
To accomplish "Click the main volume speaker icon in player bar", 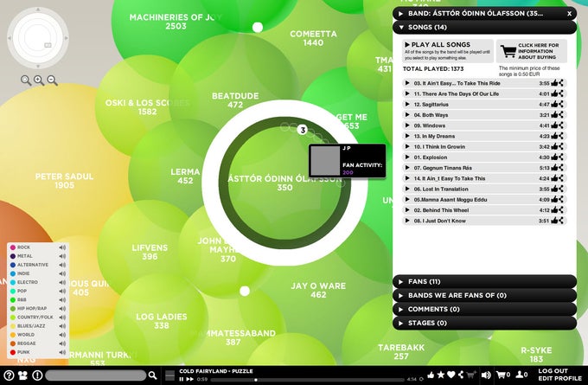I will click(486, 375).
